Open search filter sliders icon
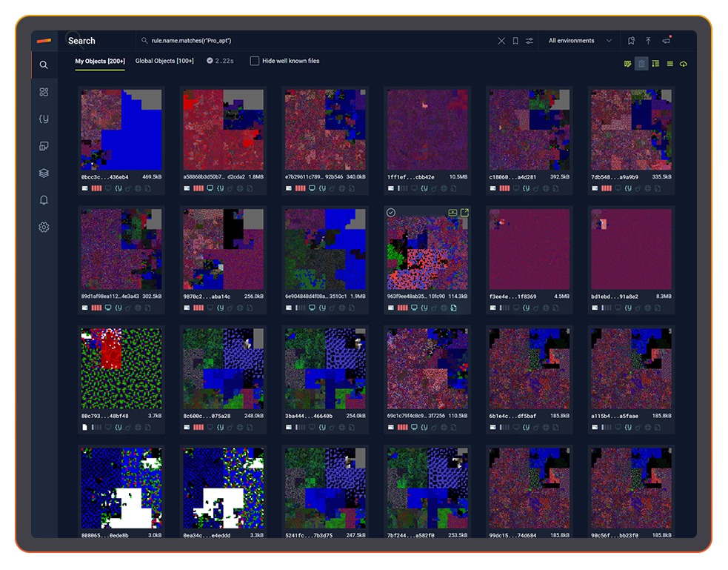This screenshot has width=728, height=570. (530, 41)
